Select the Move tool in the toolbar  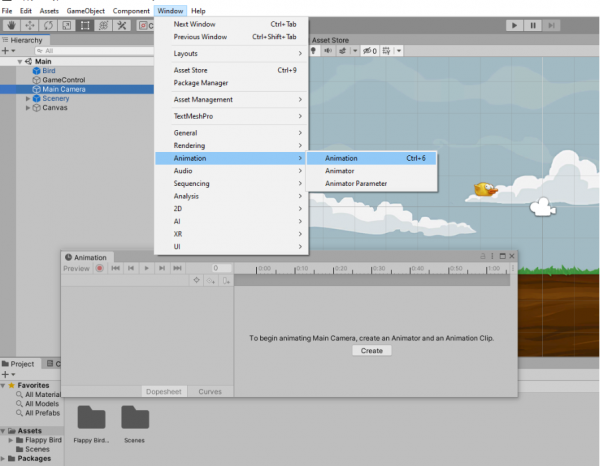(x=30, y=26)
